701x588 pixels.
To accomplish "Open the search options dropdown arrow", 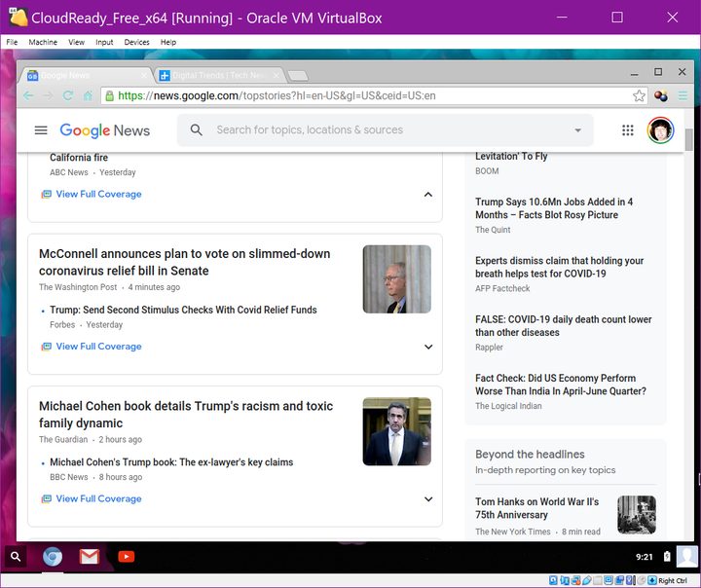I will click(x=577, y=130).
